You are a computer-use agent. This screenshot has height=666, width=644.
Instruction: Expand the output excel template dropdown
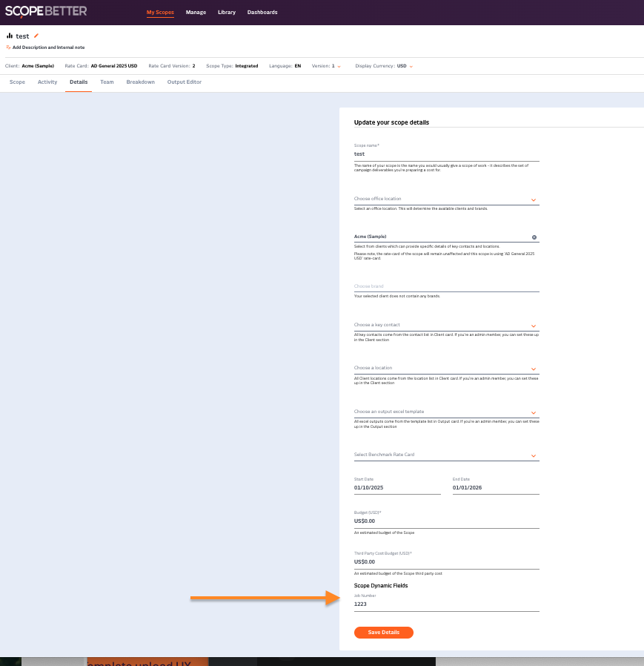click(534, 412)
